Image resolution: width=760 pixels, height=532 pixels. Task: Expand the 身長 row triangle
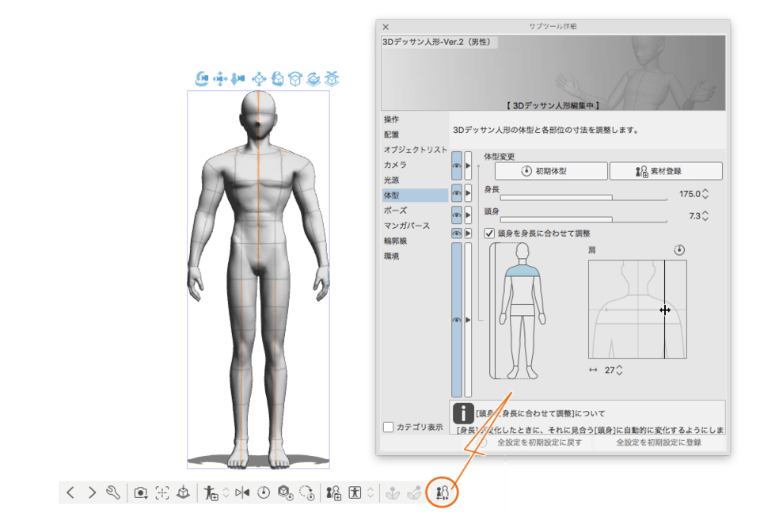[468, 193]
